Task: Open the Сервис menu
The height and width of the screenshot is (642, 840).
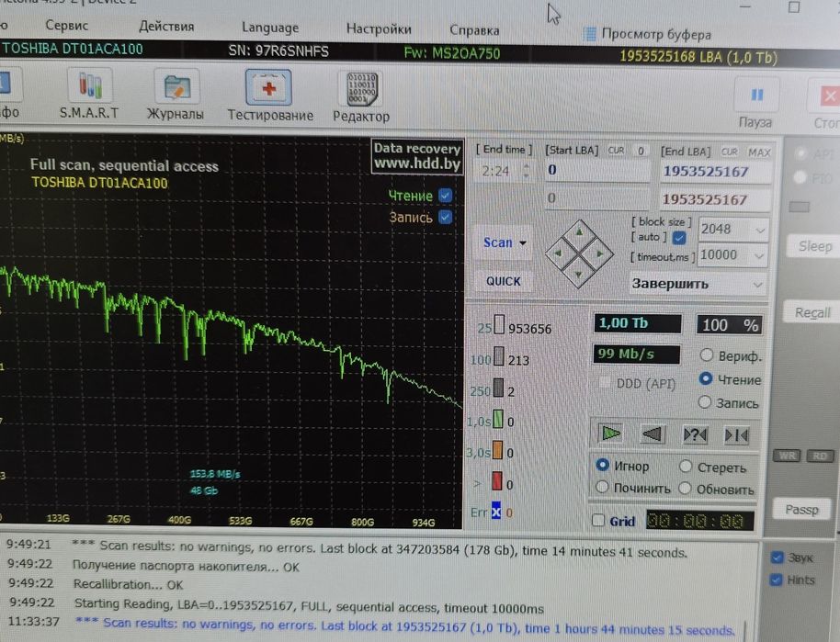Action: point(66,25)
